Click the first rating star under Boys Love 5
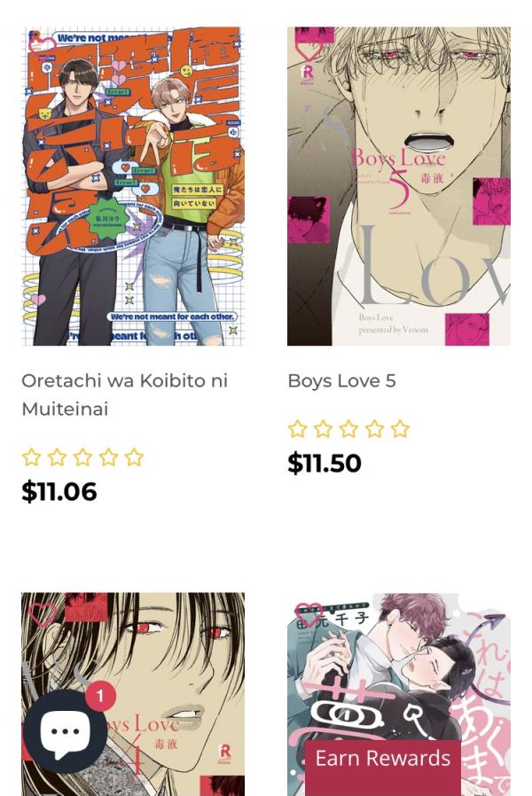This screenshot has width=532, height=796. pos(297,429)
